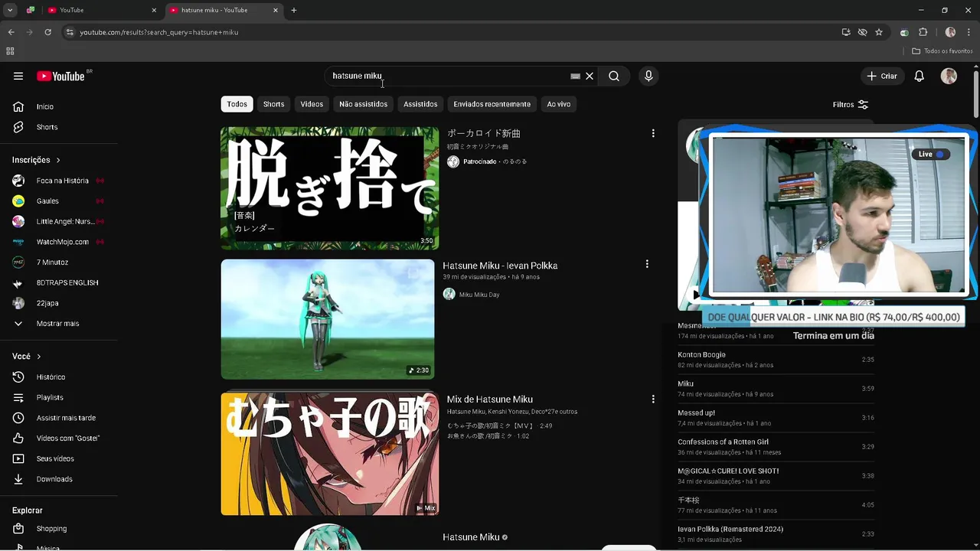Clear the search box with X icon
The width and height of the screenshot is (980, 551).
[x=590, y=76]
